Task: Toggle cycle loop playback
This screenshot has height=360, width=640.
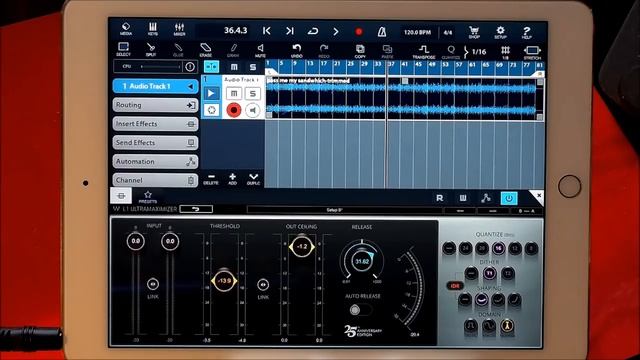Action: click(313, 31)
